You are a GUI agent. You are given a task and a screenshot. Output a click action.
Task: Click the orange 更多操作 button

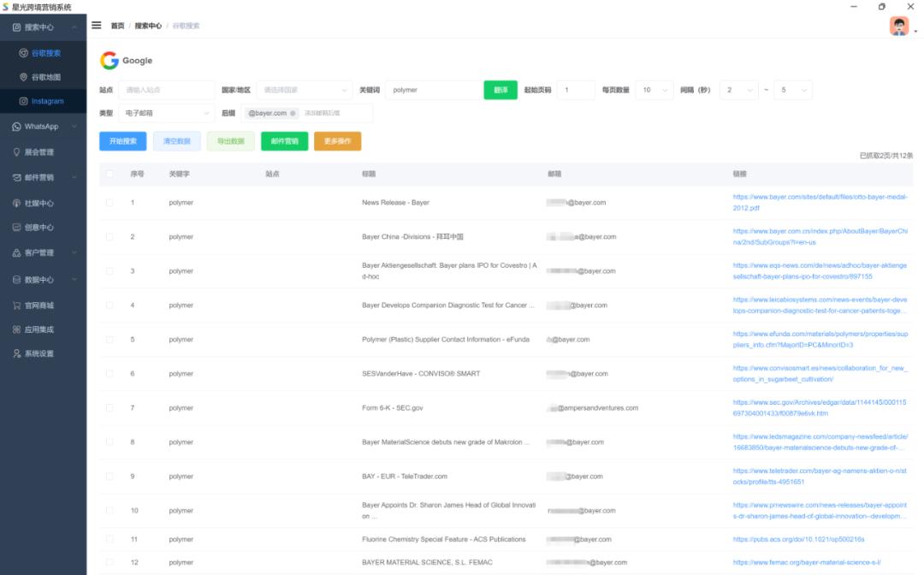coord(337,141)
